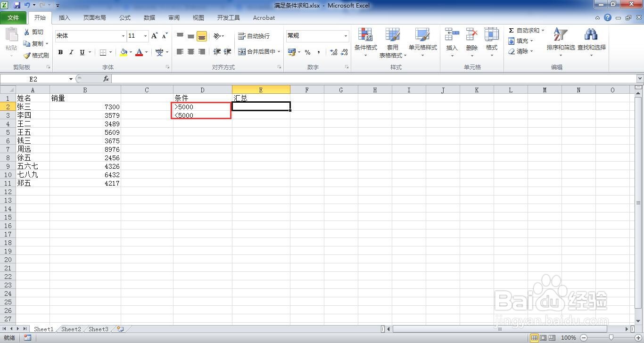Image resolution: width=644 pixels, height=343 pixels.
Task: Click the text orientation icon
Action: pos(217,36)
